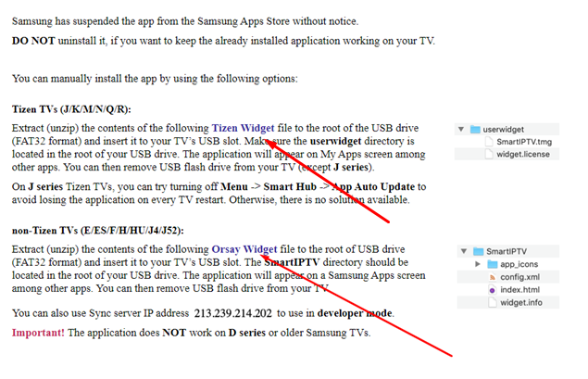Viewport: 588px width, 379px height.
Task: Collapse the SmartIPTV folder disclosure triangle
Action: pyautogui.click(x=464, y=251)
